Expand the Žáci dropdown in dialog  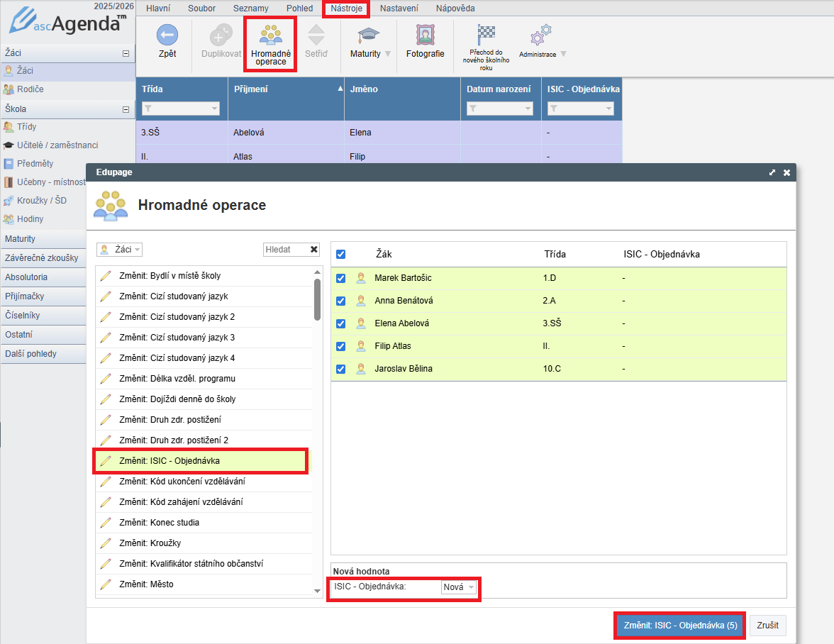[120, 250]
